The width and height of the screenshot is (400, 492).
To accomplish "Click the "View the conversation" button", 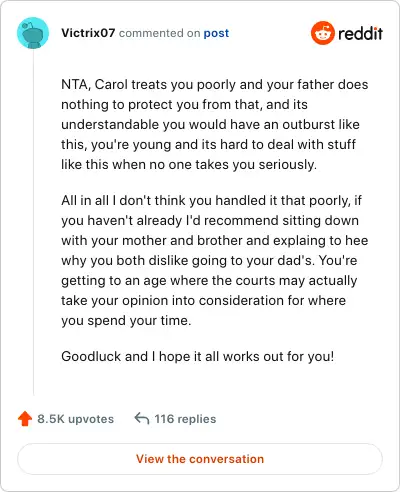I will pos(200,459).
